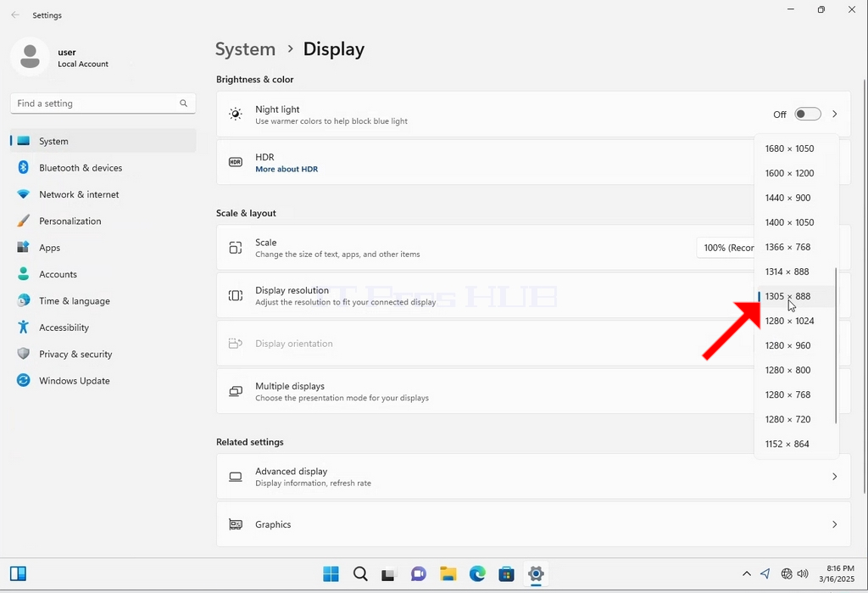Image resolution: width=868 pixels, height=593 pixels.
Task: Click the Settings gear on taskbar
Action: coord(536,574)
